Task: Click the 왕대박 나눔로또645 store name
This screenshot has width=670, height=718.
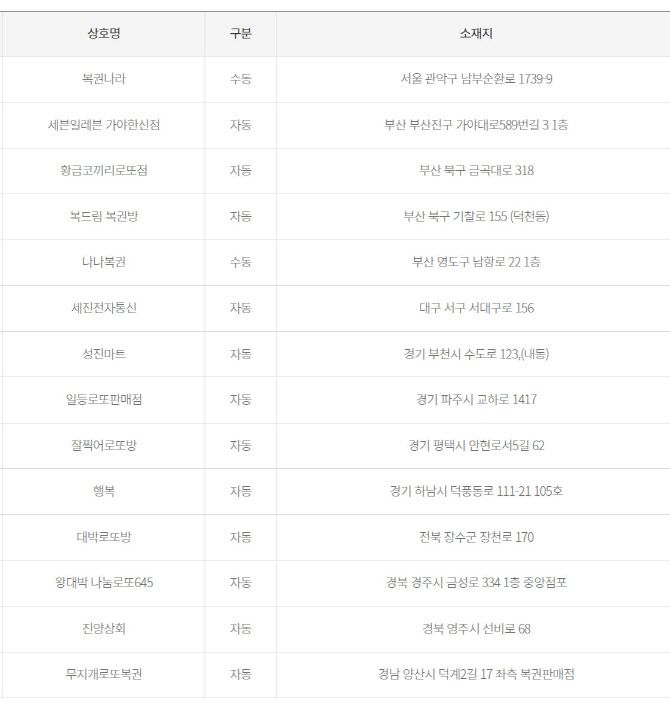Action: pos(103,582)
